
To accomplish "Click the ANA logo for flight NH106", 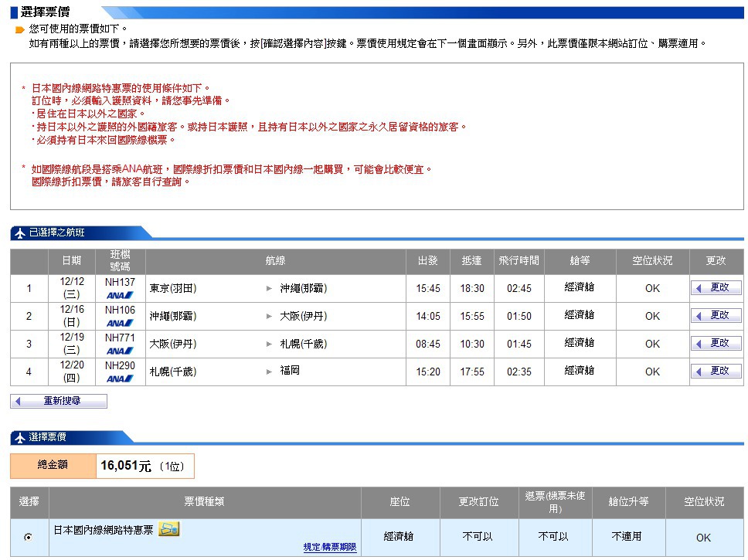I will [120, 323].
